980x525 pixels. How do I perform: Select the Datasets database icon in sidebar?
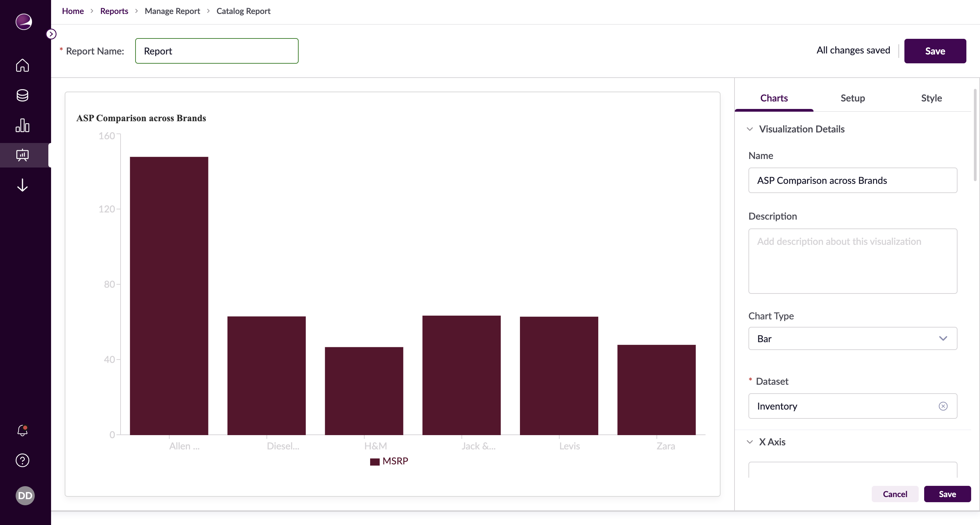tap(22, 95)
